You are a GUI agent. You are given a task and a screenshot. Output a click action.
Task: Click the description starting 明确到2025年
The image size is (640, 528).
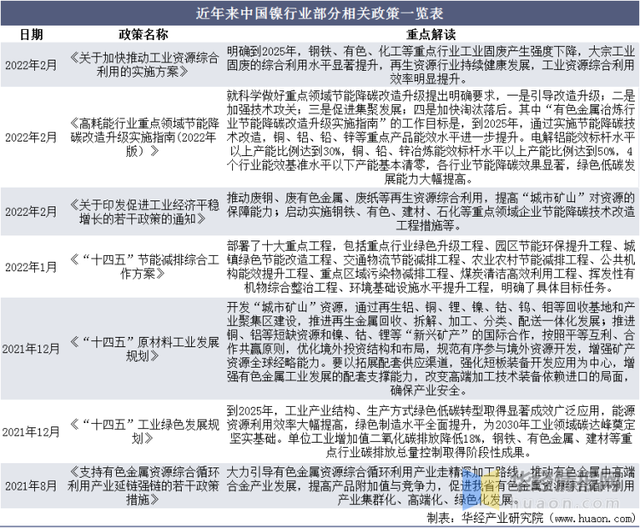[x=431, y=65]
